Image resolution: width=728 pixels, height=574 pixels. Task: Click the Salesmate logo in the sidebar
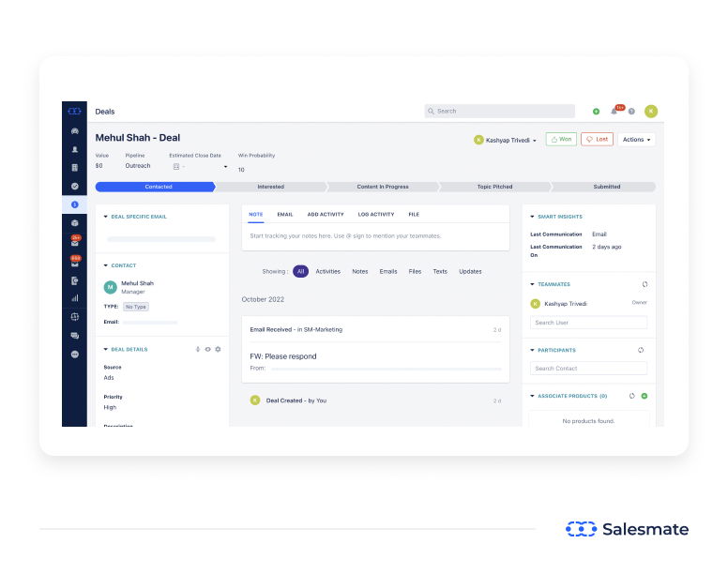(74, 111)
